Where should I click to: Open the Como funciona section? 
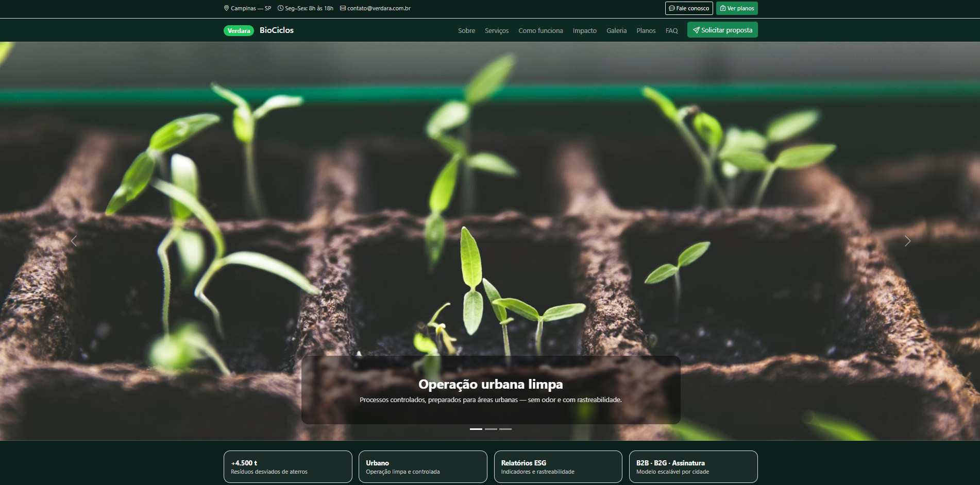(540, 31)
